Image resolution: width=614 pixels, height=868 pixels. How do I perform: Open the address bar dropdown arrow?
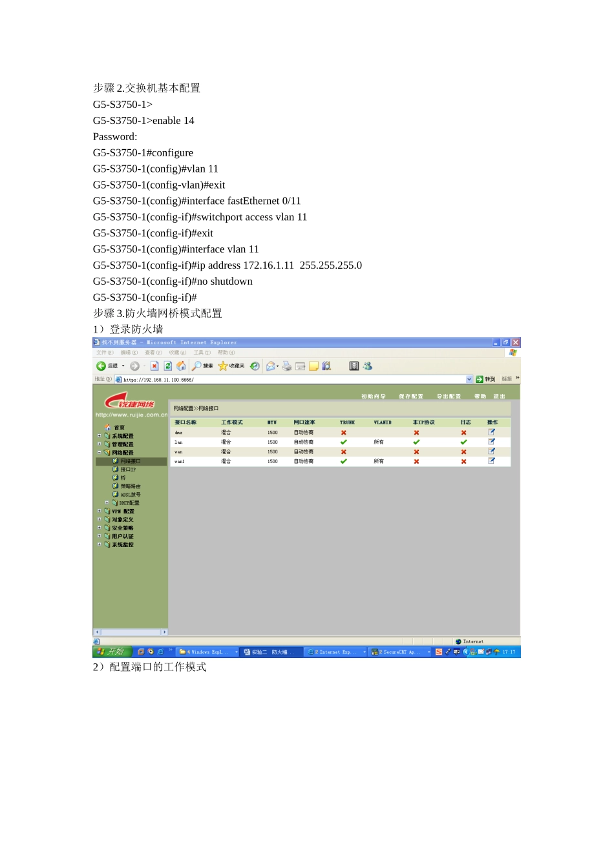click(469, 379)
